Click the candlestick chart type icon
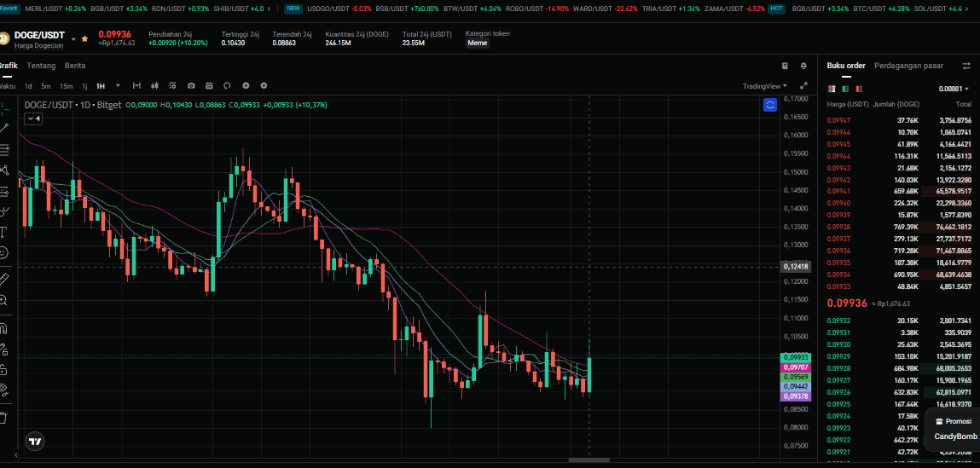Image resolution: width=980 pixels, height=468 pixels. [154, 85]
